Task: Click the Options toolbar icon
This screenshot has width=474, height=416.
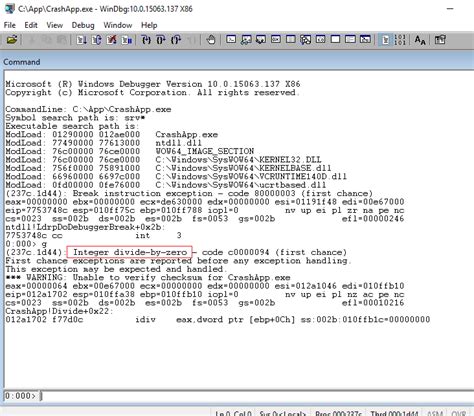Action: point(440,40)
